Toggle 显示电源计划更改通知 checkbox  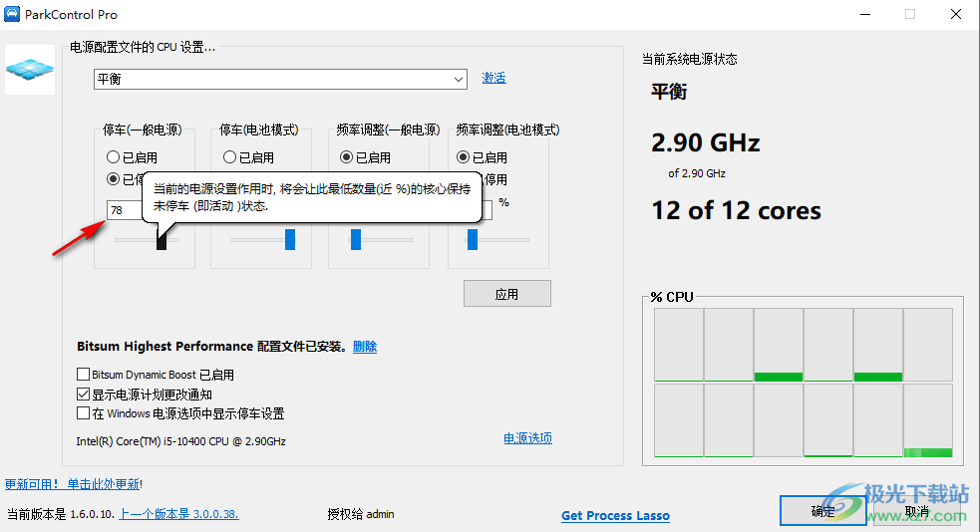click(x=83, y=394)
